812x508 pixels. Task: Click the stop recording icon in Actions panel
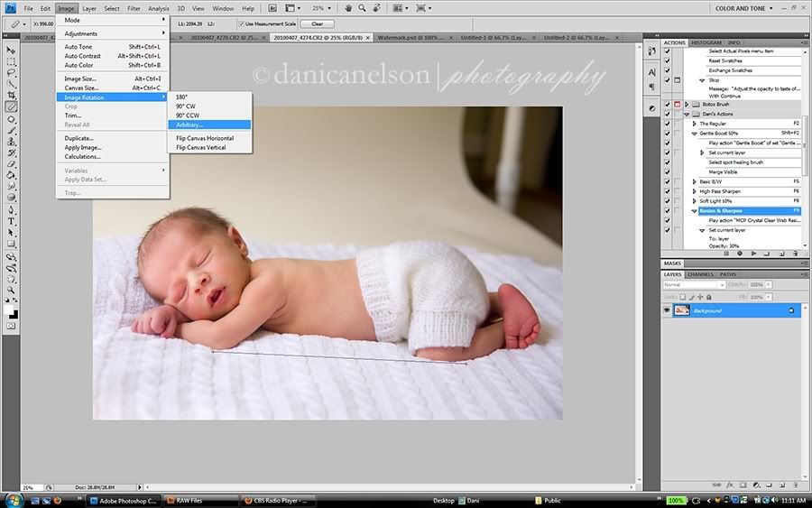pyautogui.click(x=726, y=254)
